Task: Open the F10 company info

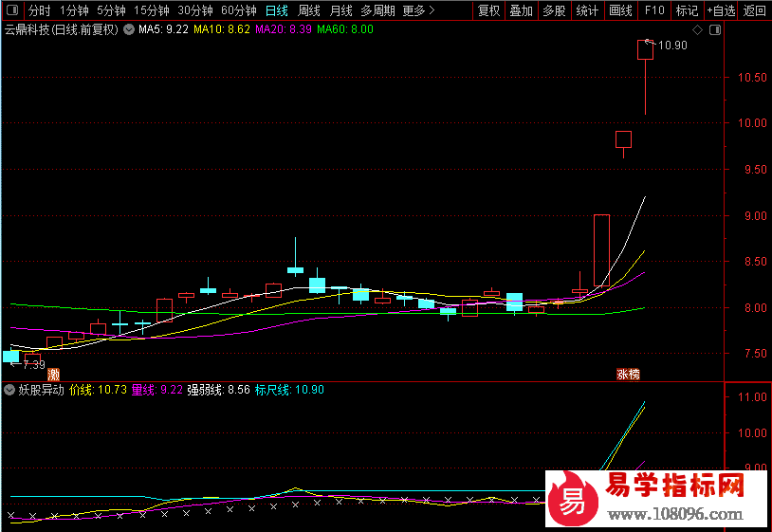Action: pyautogui.click(x=654, y=11)
